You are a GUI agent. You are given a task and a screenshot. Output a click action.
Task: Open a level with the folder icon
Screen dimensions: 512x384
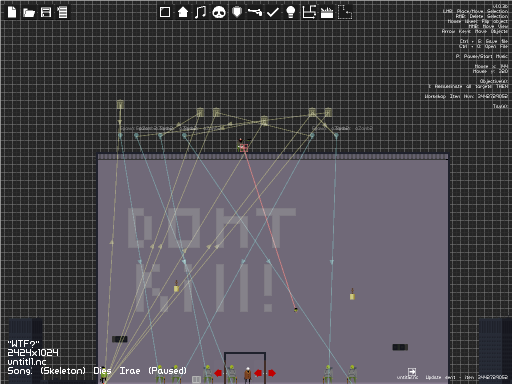pos(29,13)
